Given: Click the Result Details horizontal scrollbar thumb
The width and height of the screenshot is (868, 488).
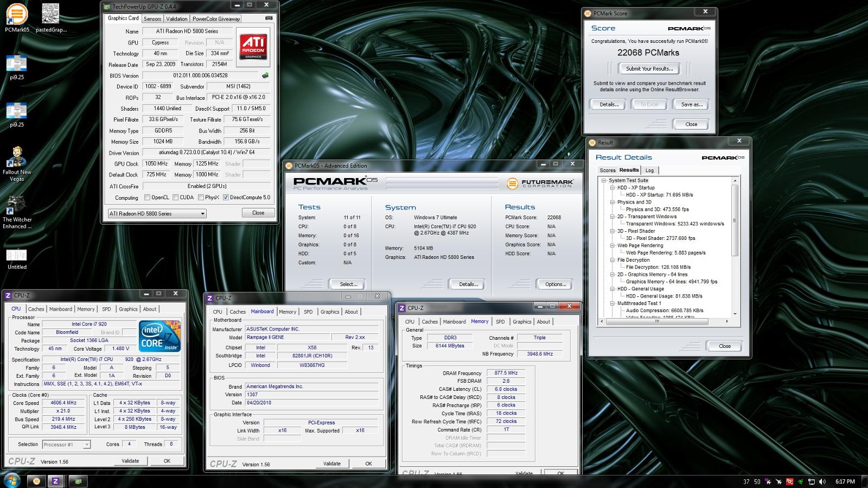Looking at the screenshot, I should coord(657,321).
